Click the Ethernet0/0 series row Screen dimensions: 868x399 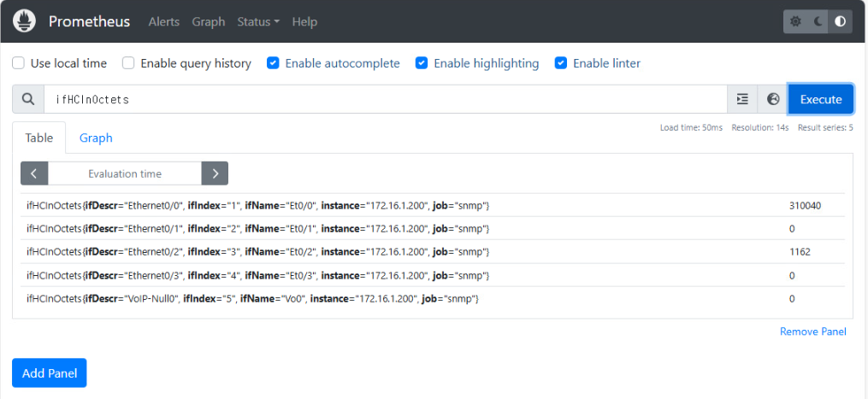tap(433, 205)
